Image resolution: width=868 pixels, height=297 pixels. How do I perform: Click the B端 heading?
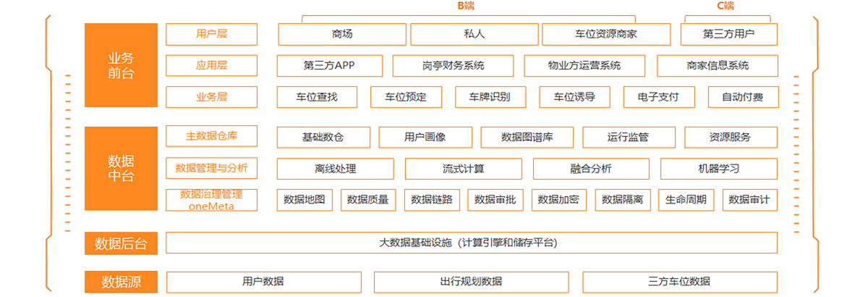(x=466, y=6)
